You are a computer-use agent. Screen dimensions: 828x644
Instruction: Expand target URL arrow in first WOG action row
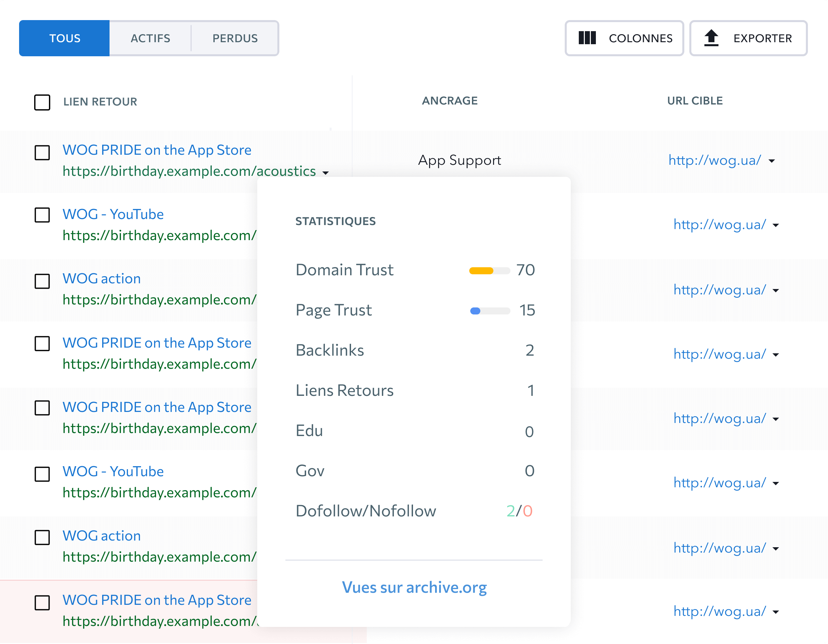776,291
